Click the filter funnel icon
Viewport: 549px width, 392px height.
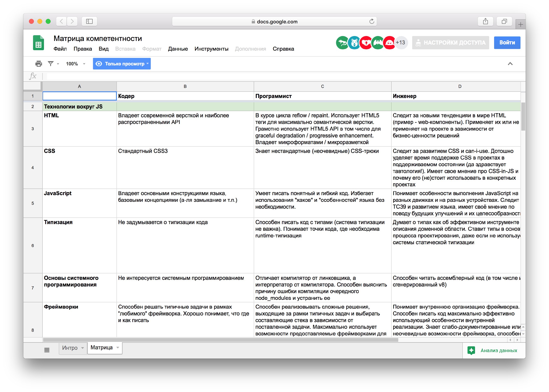pyautogui.click(x=50, y=64)
